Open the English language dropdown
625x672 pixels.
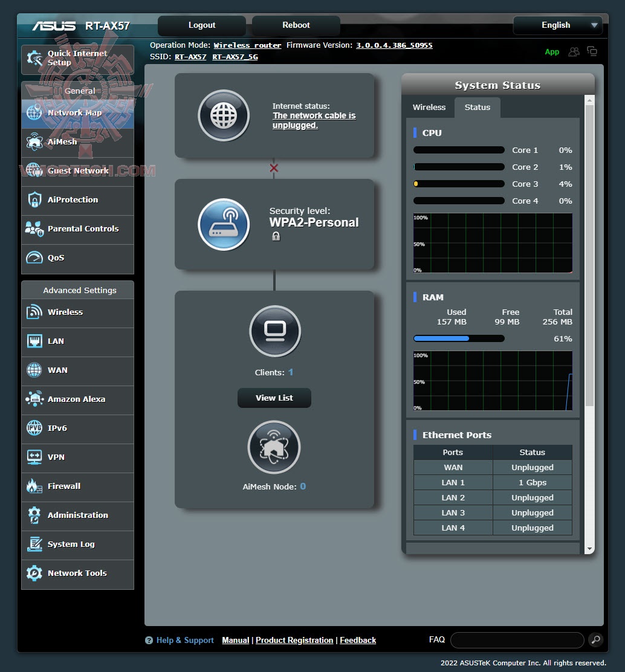click(558, 25)
